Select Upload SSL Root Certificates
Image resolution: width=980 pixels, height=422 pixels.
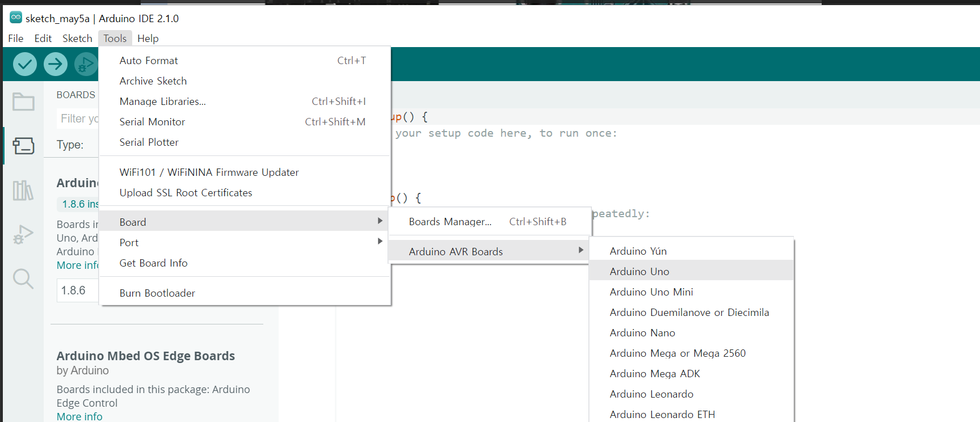coord(245,193)
